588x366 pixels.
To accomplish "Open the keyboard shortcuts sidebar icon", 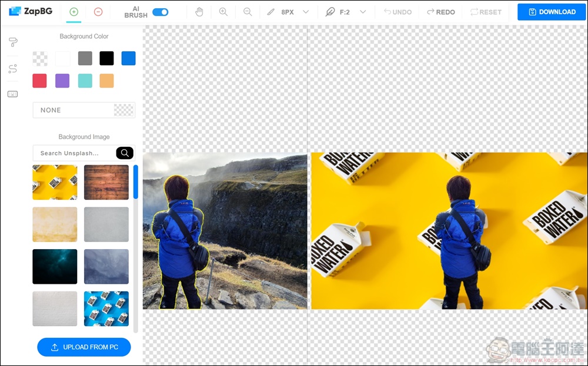I will pyautogui.click(x=13, y=94).
